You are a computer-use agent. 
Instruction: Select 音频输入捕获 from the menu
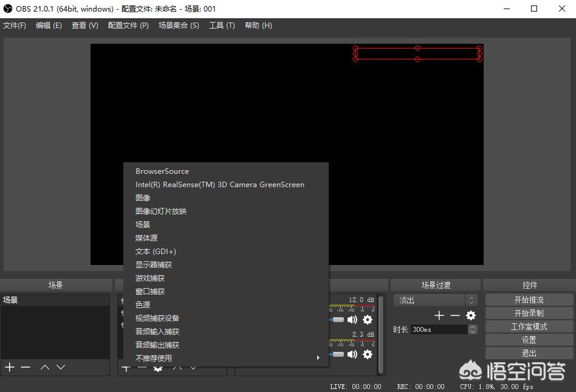pos(226,331)
